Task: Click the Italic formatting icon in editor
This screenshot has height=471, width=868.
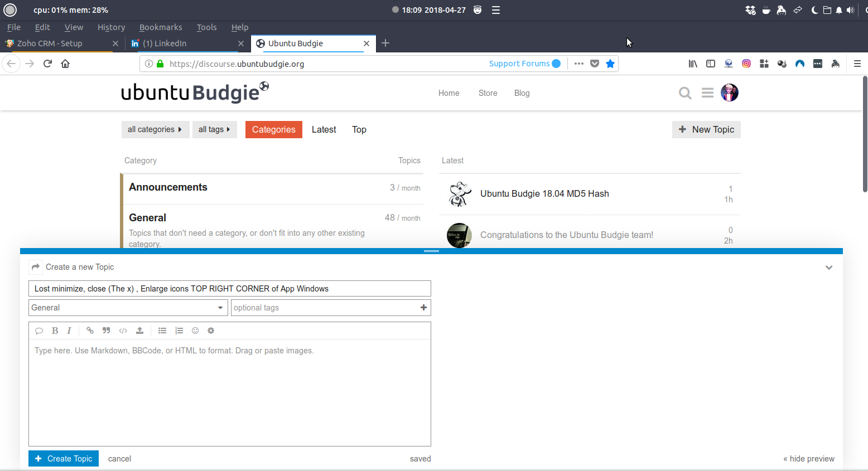Action: (x=69, y=331)
